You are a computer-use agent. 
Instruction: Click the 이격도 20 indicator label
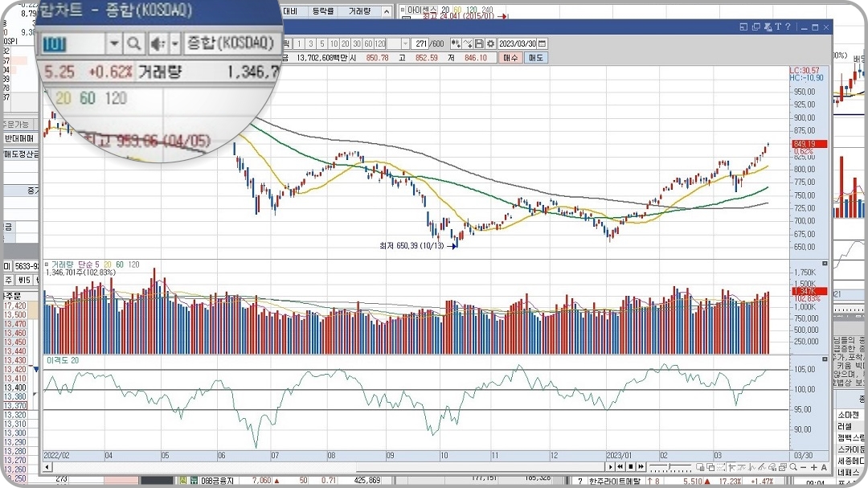63,360
